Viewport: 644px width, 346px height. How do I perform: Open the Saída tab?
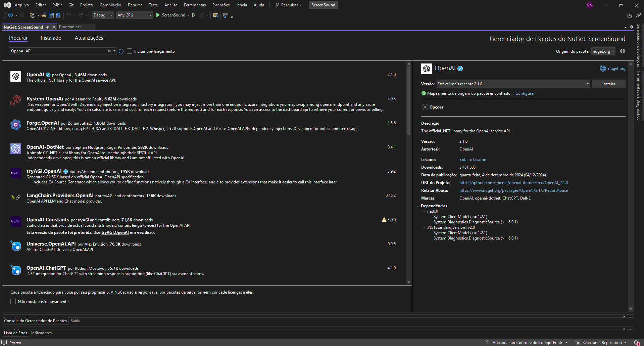click(76, 321)
